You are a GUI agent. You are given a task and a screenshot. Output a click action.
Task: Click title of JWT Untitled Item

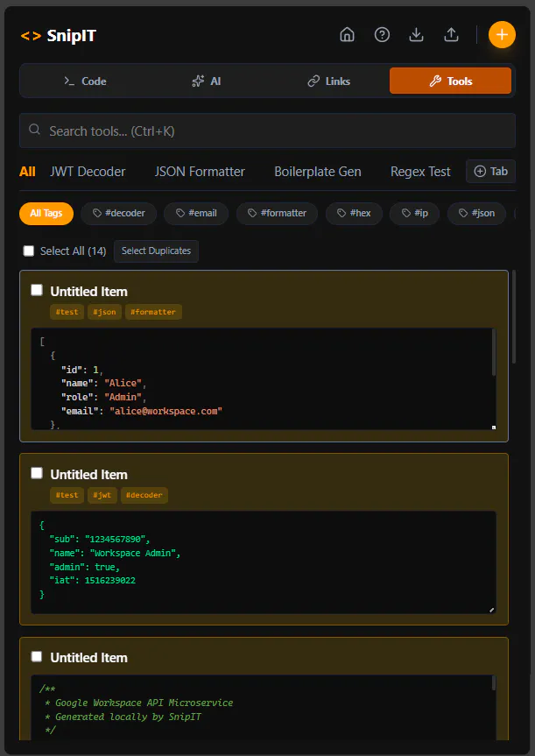coord(88,475)
